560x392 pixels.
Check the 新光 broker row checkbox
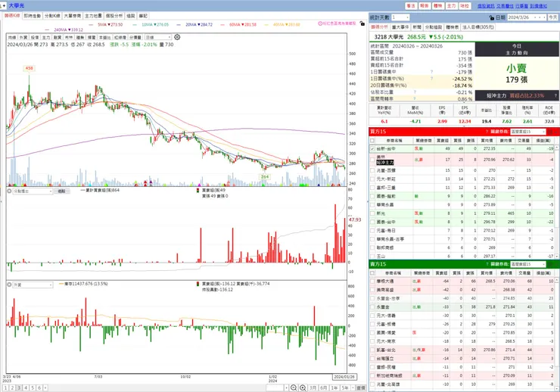[372, 213]
